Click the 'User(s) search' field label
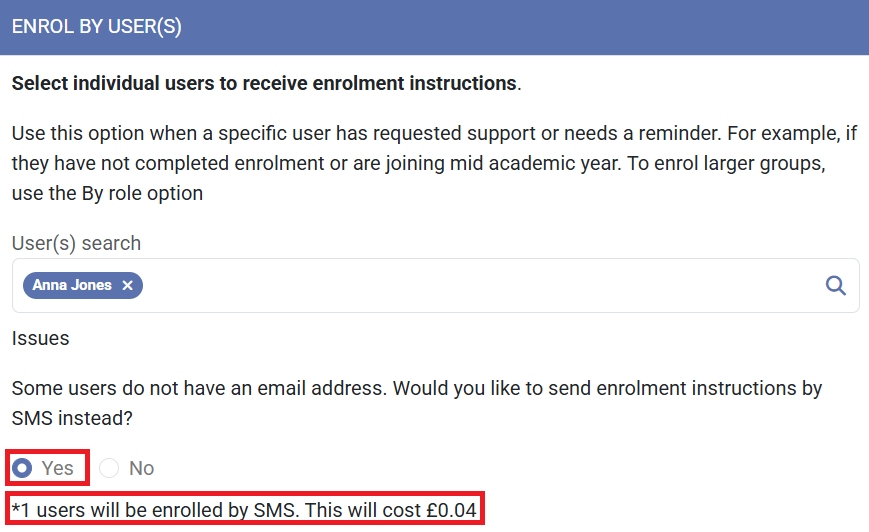869x532 pixels. pos(76,243)
